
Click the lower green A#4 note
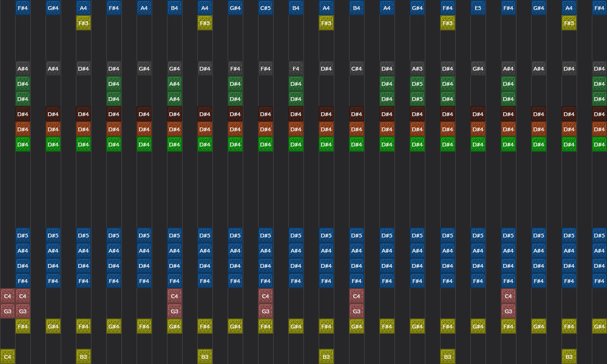(174, 99)
